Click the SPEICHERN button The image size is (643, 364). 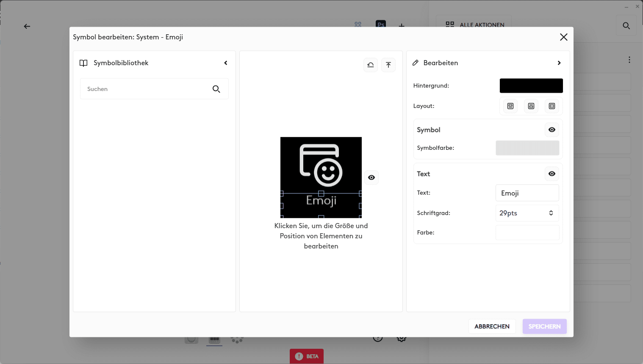pyautogui.click(x=544, y=326)
